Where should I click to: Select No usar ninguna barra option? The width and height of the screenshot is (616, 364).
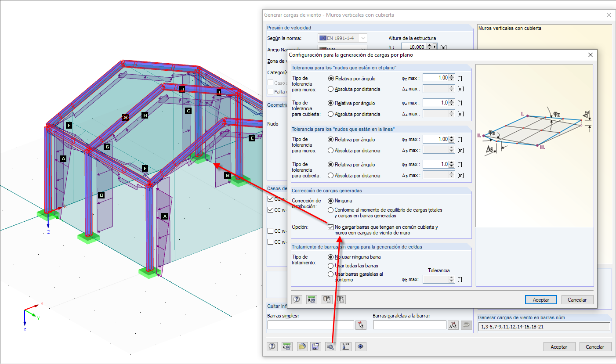(x=331, y=257)
